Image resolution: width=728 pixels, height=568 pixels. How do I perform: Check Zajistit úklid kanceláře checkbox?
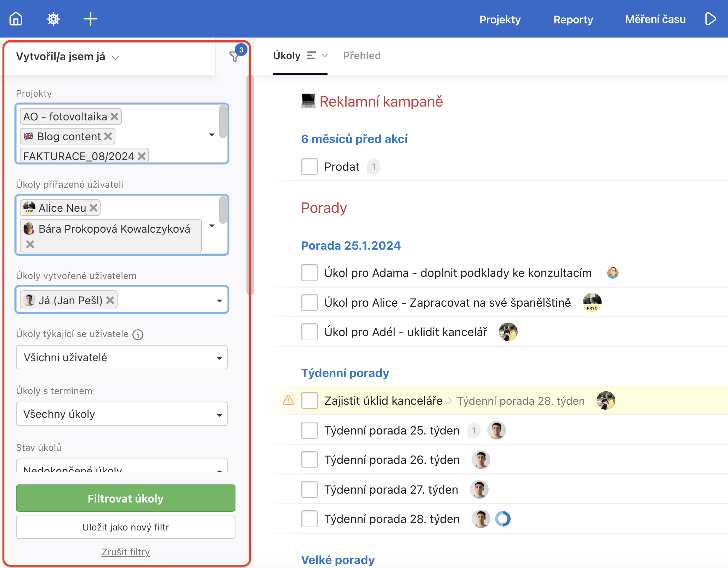tap(309, 401)
